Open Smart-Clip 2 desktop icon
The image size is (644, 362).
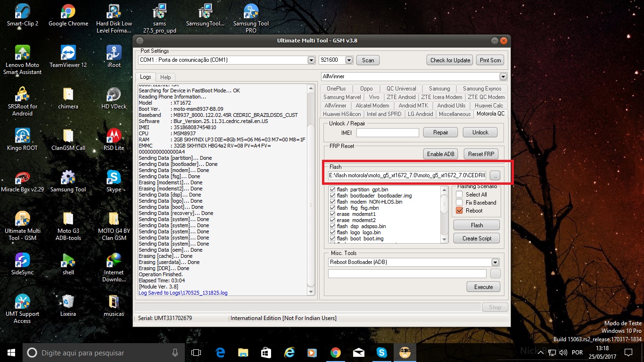pos(22,15)
